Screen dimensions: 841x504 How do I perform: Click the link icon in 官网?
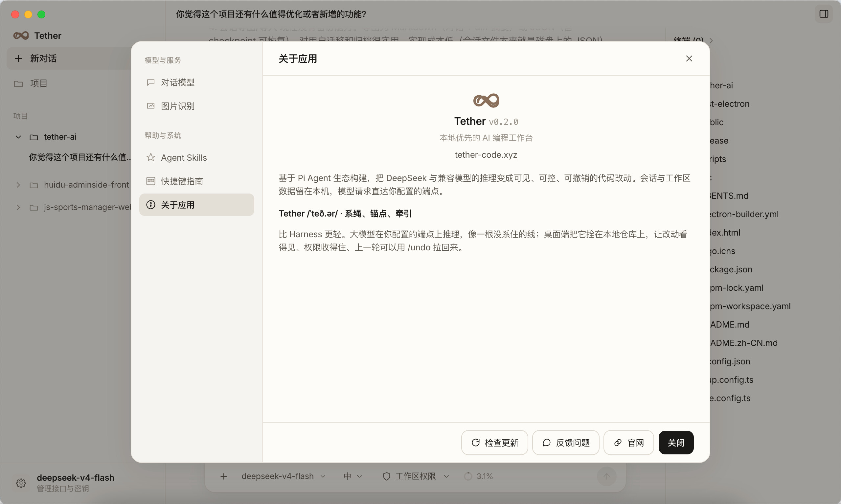[x=618, y=443]
